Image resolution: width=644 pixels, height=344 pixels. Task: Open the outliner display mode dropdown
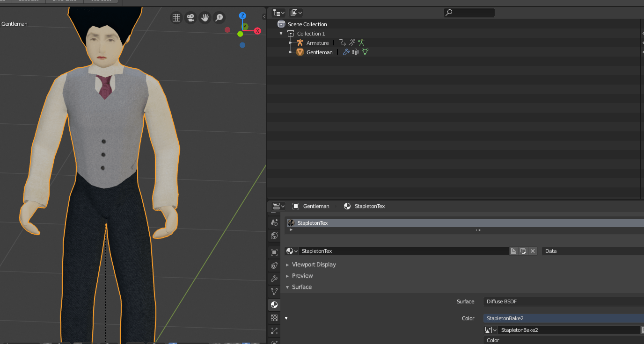278,13
